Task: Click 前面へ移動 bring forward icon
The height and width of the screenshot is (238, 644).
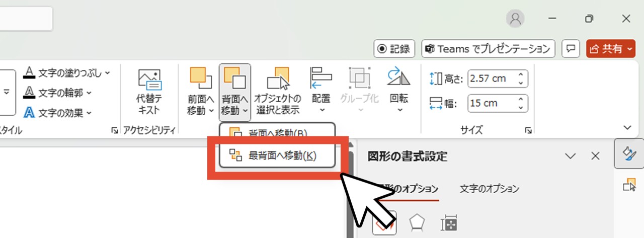Action: [x=200, y=78]
